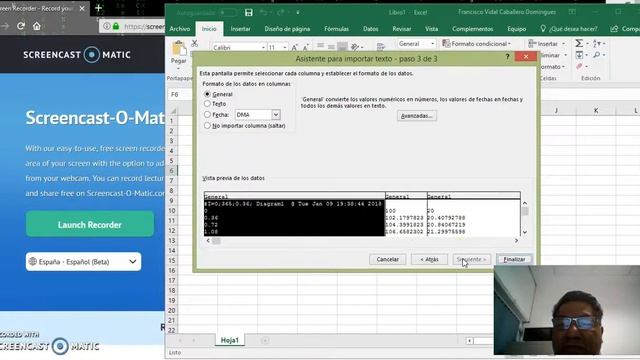Image resolution: width=640 pixels, height=360 pixels.
Task: Click the Fill down icon in Edición group
Action: (x=579, y=55)
